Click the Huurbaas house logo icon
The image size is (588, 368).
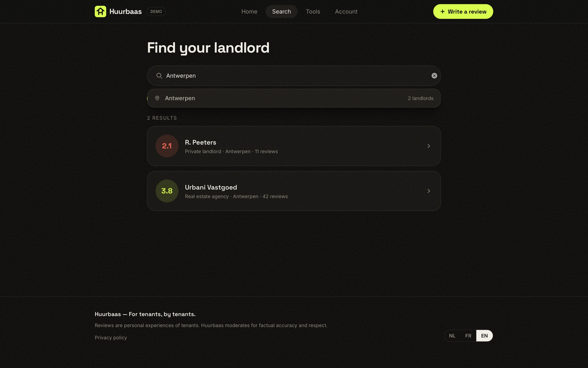(x=100, y=11)
